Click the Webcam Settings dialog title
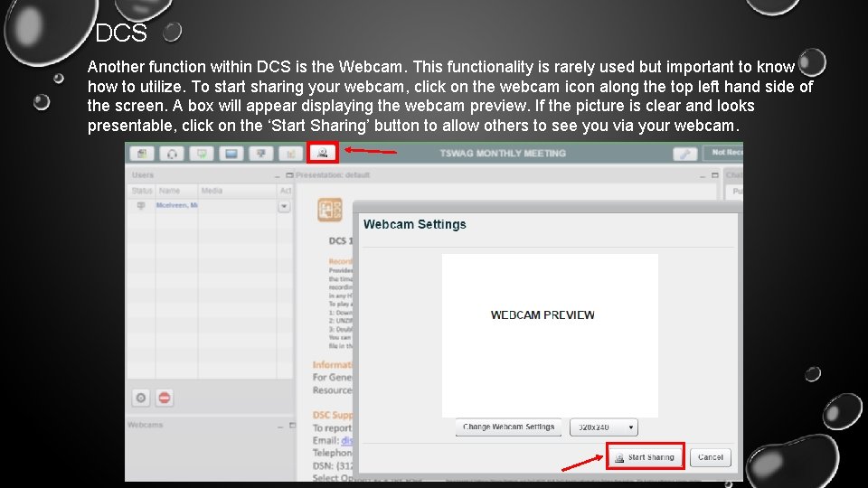The width and height of the screenshot is (868, 488). (x=415, y=224)
